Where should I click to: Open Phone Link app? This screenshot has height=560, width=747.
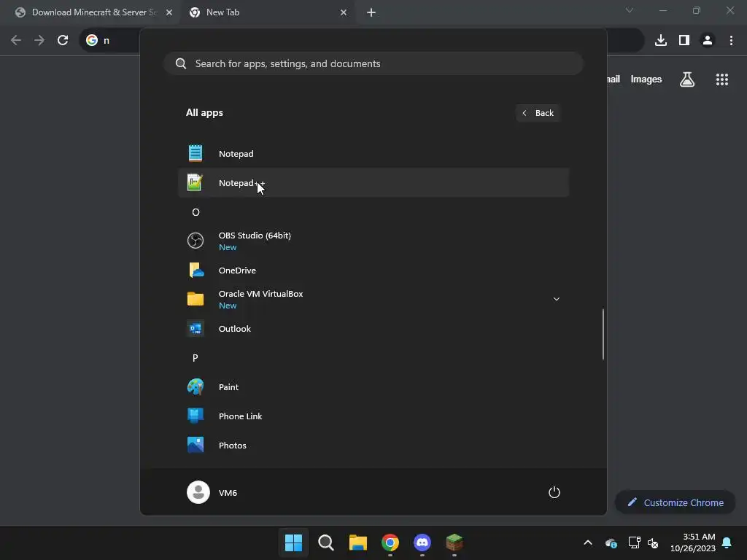(x=373, y=416)
